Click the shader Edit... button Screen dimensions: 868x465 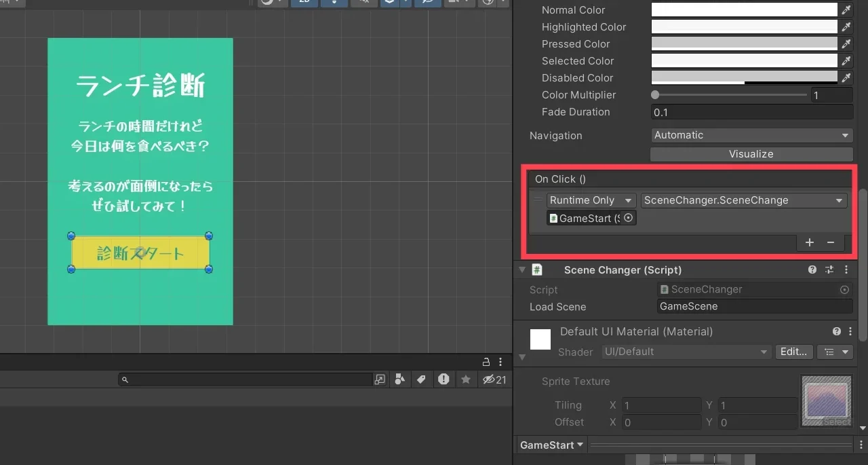pyautogui.click(x=793, y=352)
